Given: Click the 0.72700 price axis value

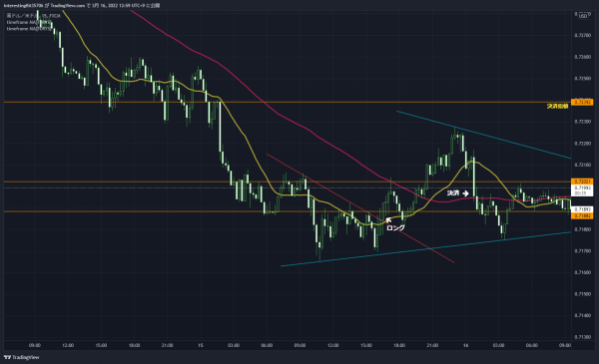Looking at the screenshot, I should pyautogui.click(x=583, y=35).
